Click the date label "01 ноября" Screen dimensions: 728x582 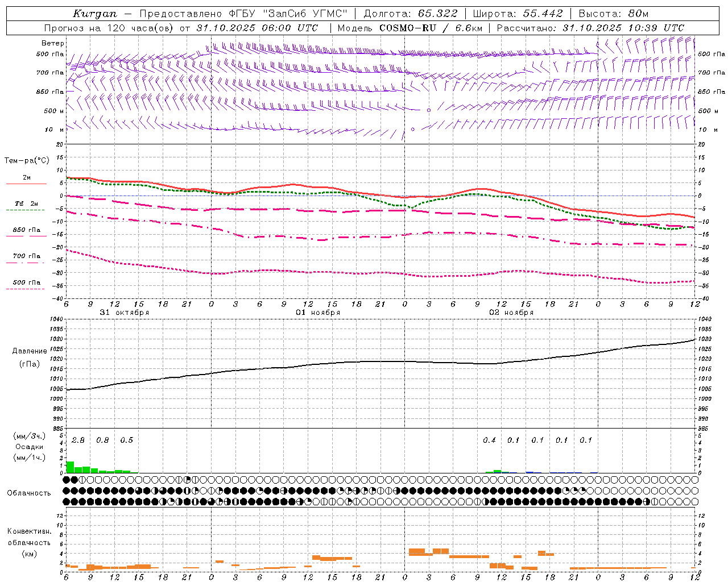[318, 313]
